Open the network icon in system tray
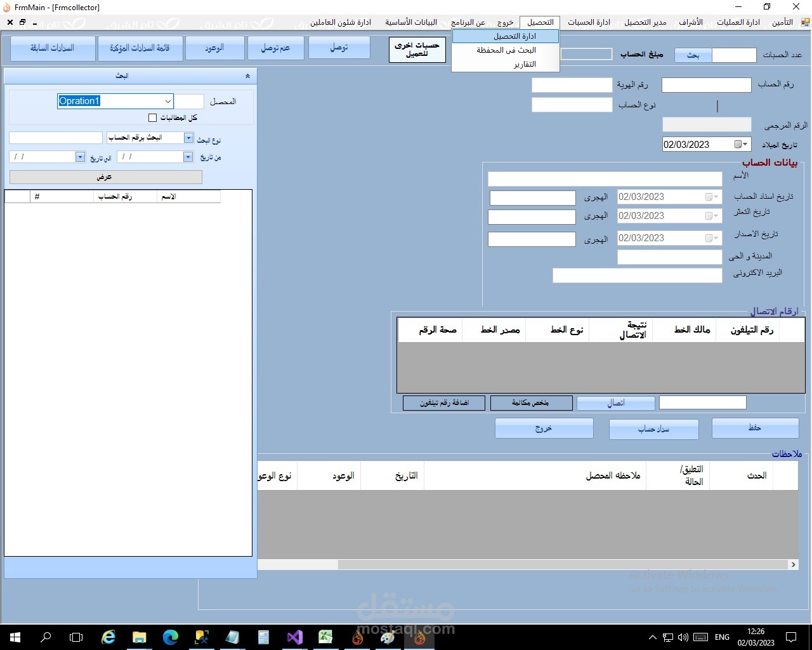This screenshot has height=650, width=812. 668,637
